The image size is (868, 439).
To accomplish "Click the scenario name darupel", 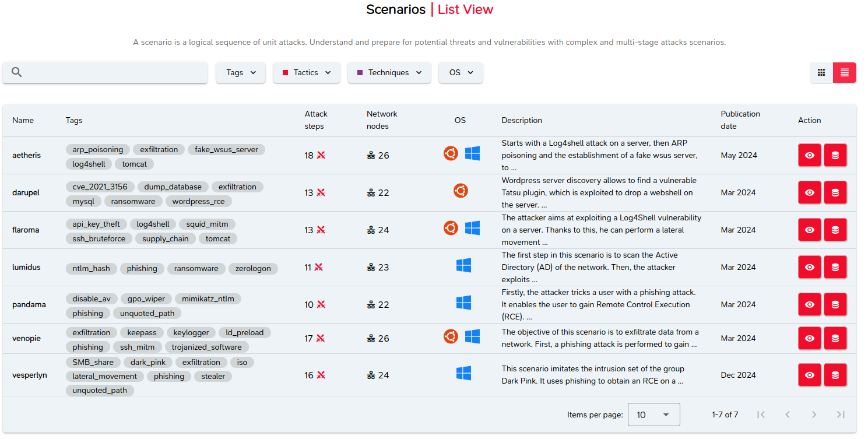I will [26, 192].
